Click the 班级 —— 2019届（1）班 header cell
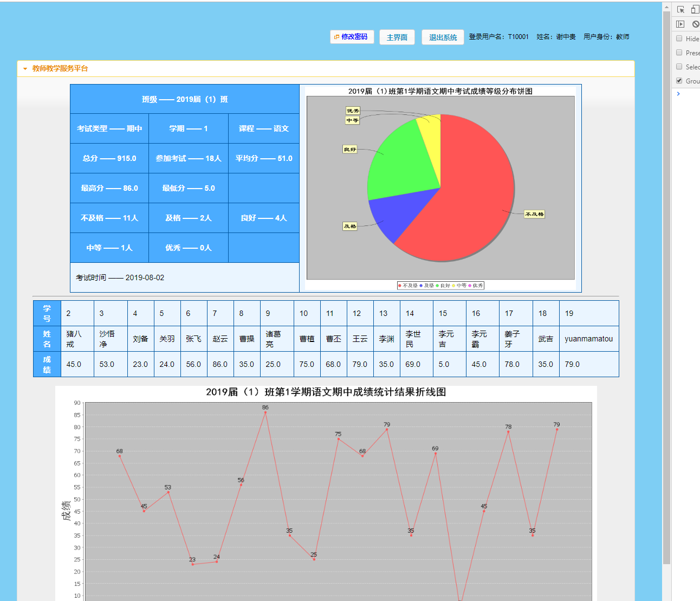 click(x=185, y=99)
